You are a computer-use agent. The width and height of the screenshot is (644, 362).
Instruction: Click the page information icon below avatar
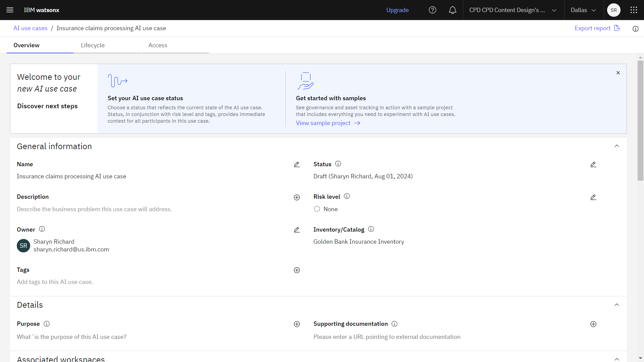point(636,29)
